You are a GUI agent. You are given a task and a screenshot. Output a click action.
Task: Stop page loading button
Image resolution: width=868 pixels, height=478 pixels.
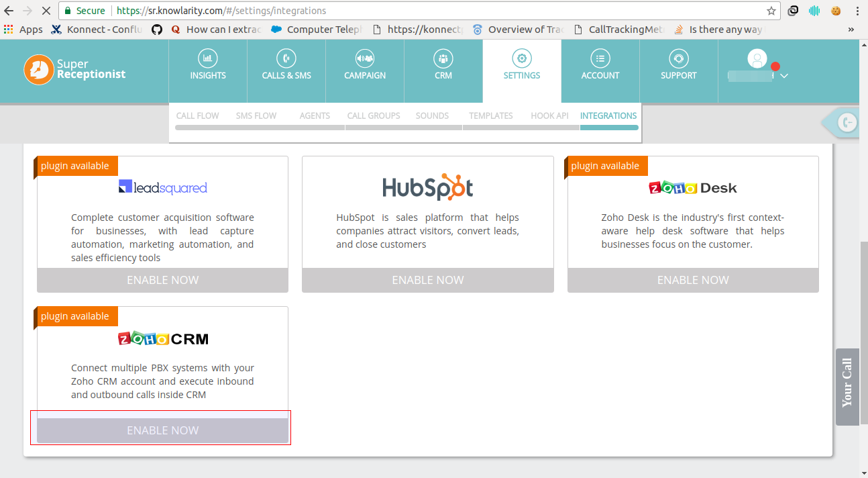tap(46, 11)
